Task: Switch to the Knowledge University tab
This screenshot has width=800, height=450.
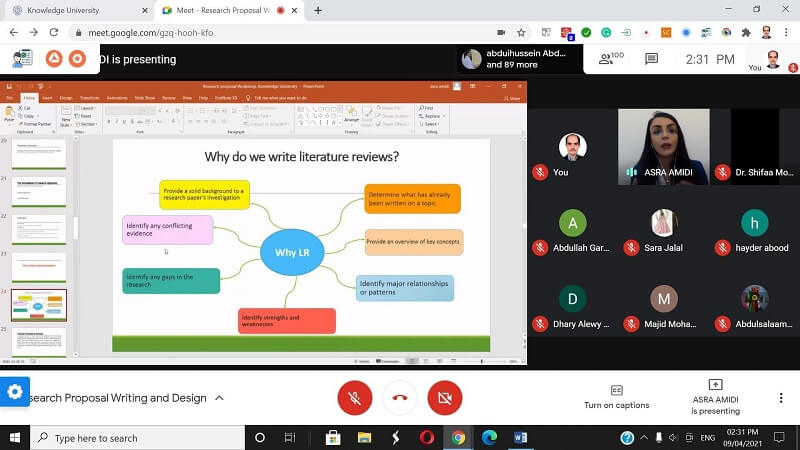Action: 77,10
